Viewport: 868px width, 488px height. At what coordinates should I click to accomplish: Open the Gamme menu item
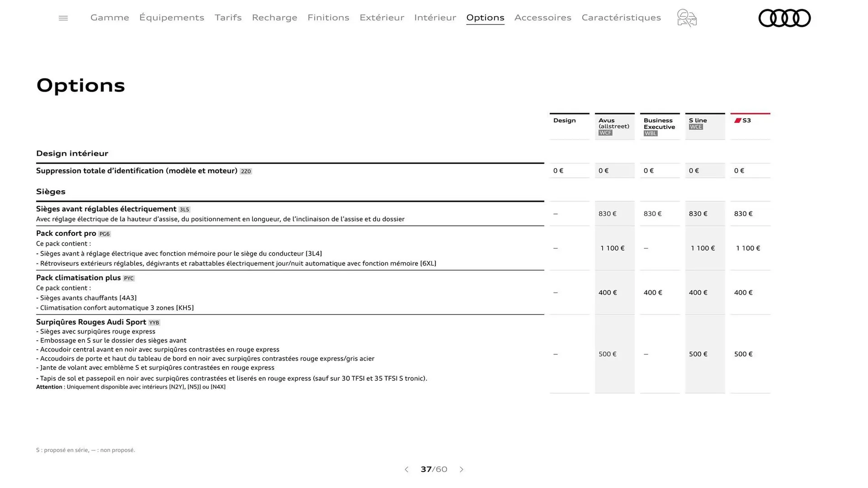coord(109,18)
